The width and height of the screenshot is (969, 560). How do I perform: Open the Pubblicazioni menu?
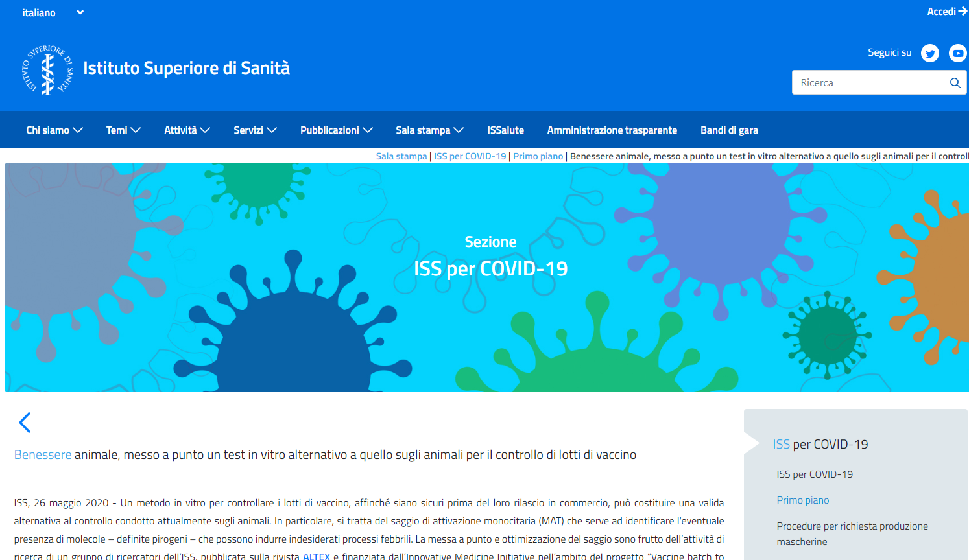tap(336, 130)
